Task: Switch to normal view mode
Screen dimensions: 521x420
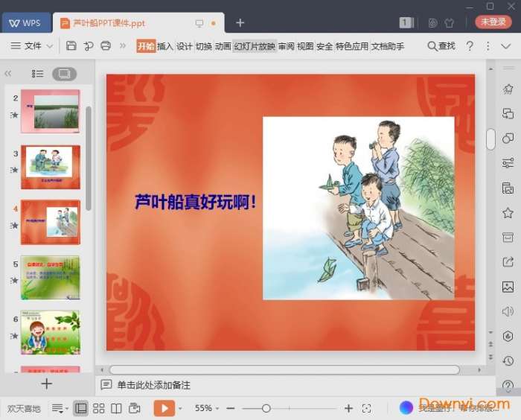Action: click(x=80, y=408)
